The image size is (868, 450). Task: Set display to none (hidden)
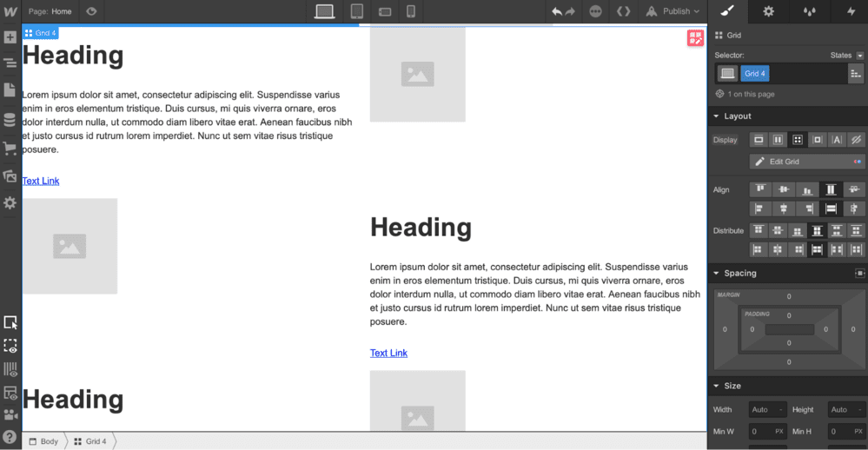tap(856, 140)
